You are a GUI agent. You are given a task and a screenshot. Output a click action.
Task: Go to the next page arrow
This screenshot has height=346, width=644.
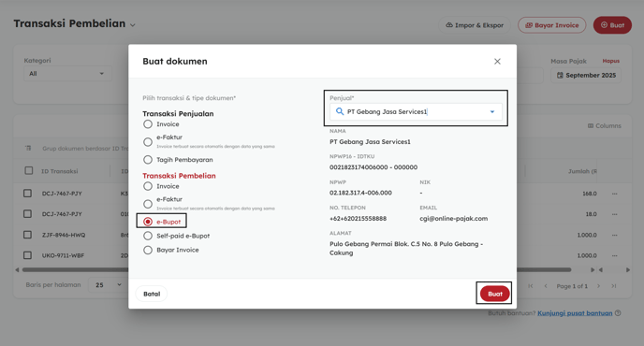click(598, 286)
